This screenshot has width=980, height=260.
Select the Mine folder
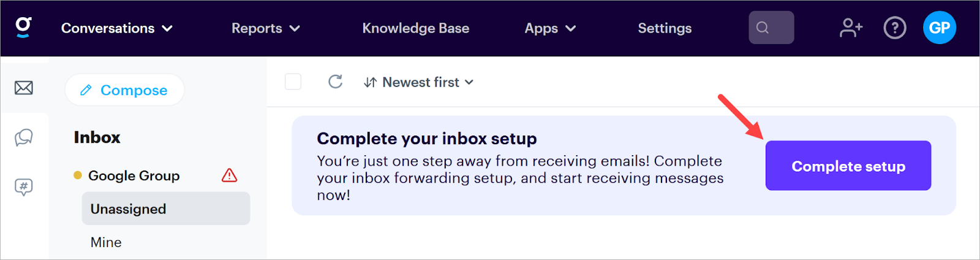[x=106, y=242]
